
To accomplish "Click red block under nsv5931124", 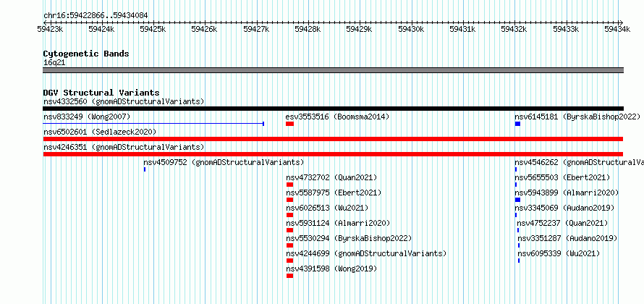I will [x=290, y=230].
